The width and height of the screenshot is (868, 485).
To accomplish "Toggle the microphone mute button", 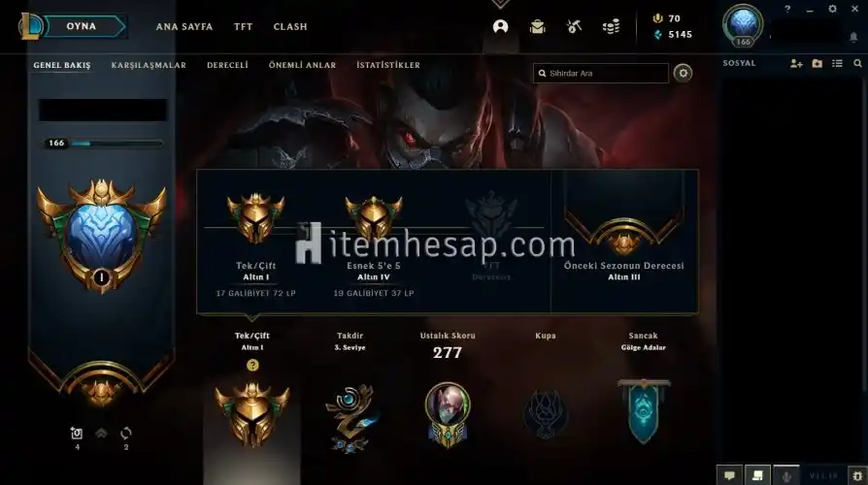I will (786, 475).
